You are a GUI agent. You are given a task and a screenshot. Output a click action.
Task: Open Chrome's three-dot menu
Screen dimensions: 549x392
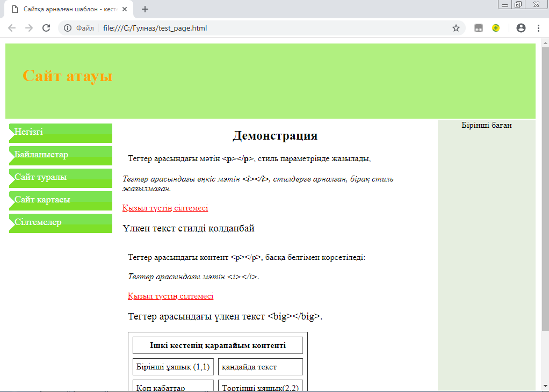(x=538, y=28)
